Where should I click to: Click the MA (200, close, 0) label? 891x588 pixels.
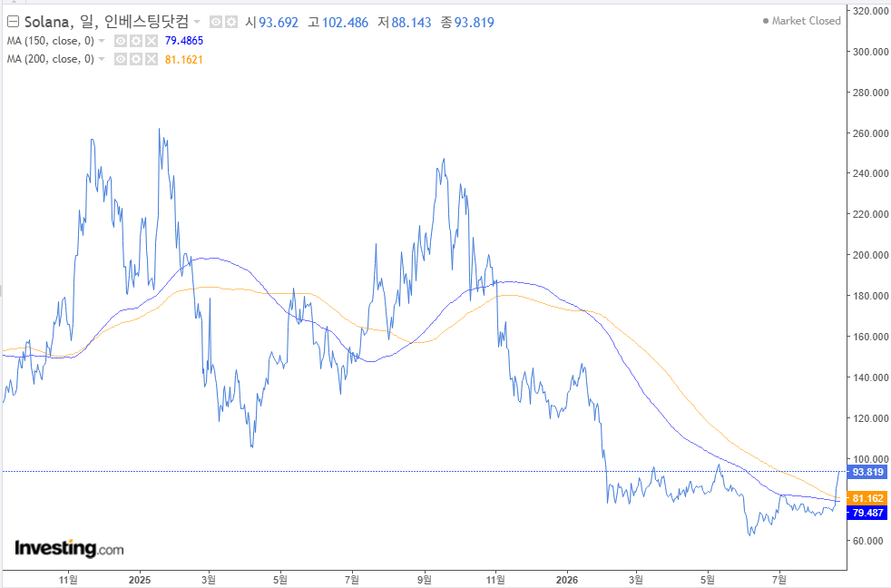tap(51, 59)
